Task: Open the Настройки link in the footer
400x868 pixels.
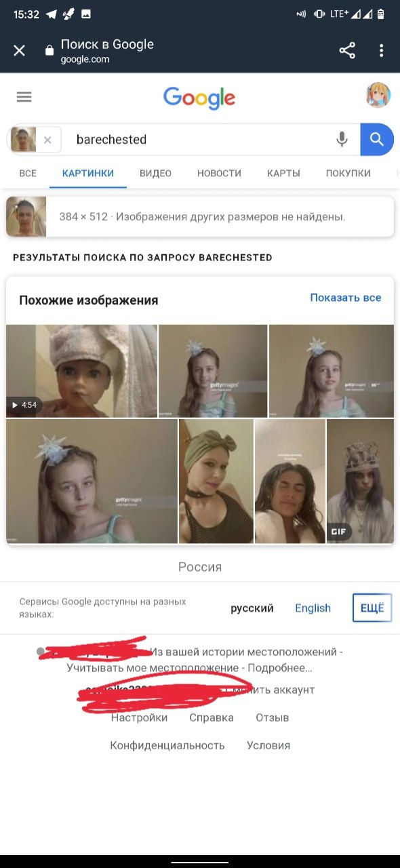Action: tap(139, 717)
